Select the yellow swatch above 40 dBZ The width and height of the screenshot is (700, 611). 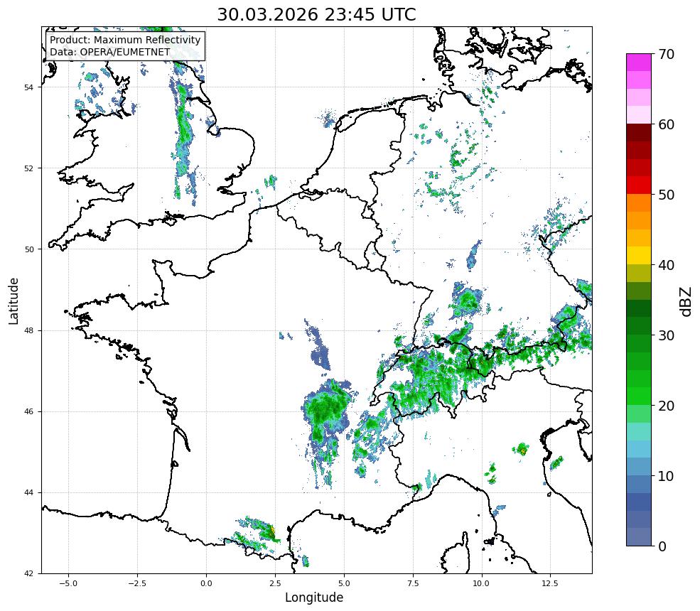tap(638, 256)
